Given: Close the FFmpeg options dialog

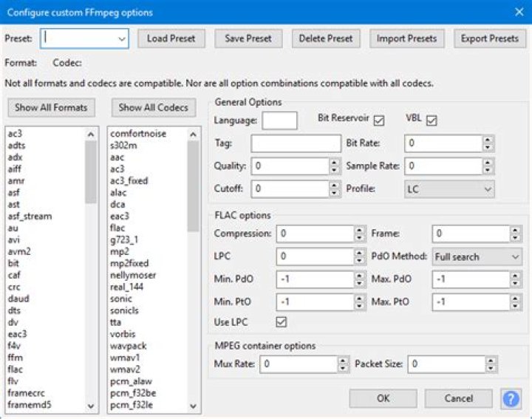Looking at the screenshot, I should 519,13.
